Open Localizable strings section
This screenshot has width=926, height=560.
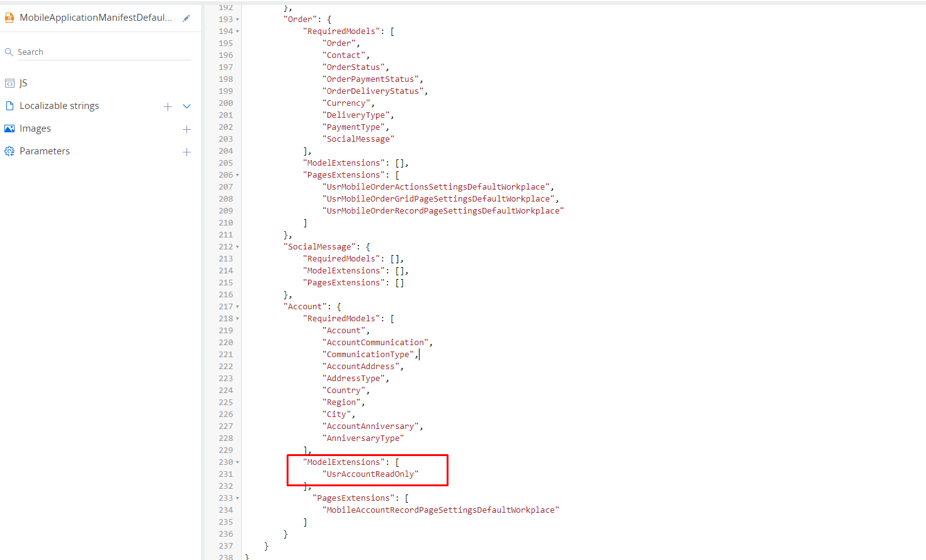[x=59, y=106]
